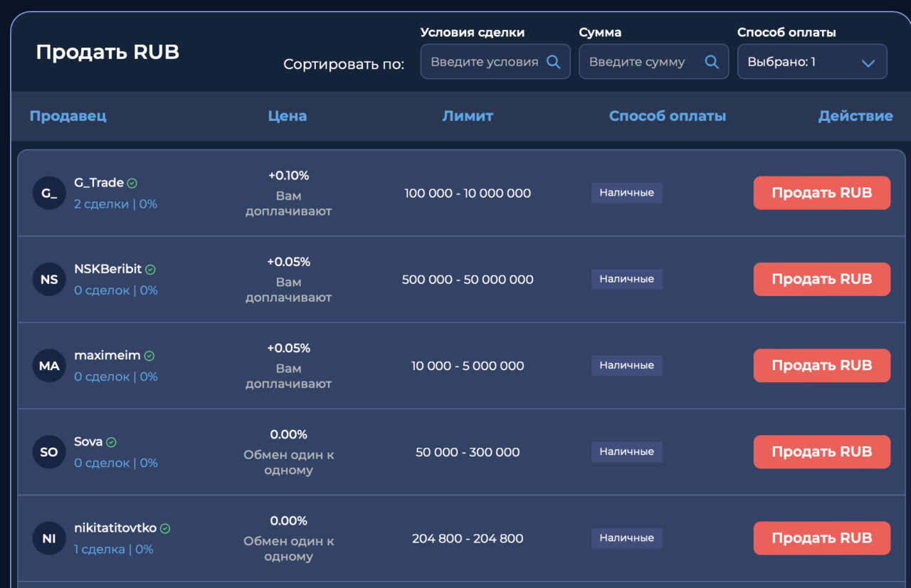Click Продавец column header
This screenshot has height=588, width=911.
[68, 116]
